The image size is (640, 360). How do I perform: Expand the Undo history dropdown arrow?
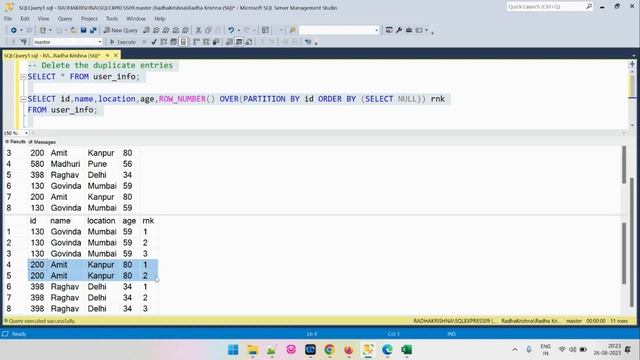pos(238,30)
